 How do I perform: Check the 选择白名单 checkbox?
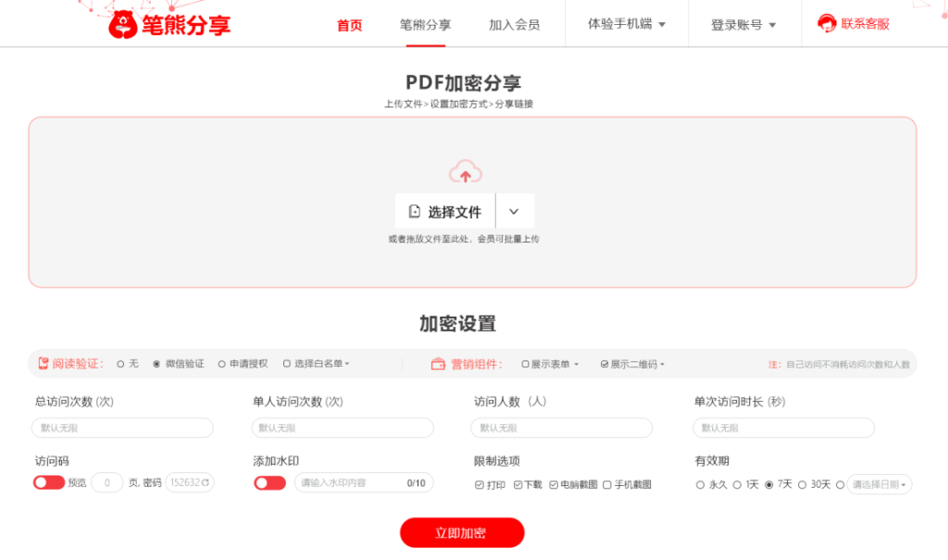pyautogui.click(x=287, y=364)
